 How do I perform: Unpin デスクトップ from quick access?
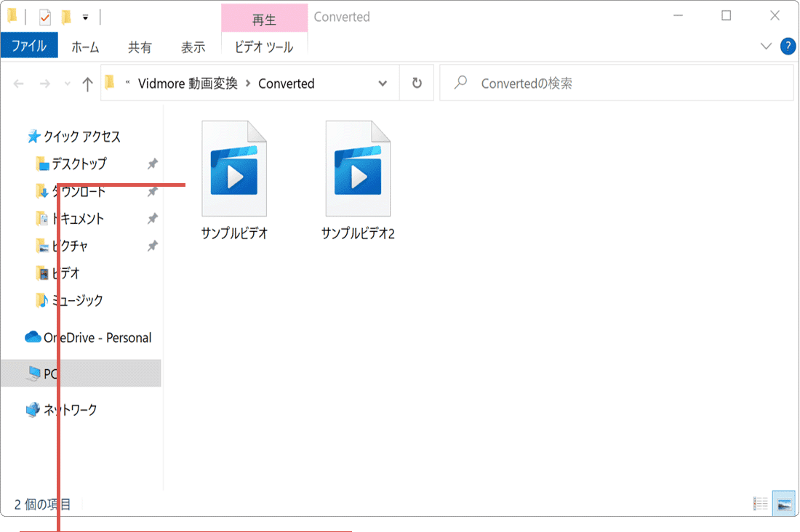[153, 164]
